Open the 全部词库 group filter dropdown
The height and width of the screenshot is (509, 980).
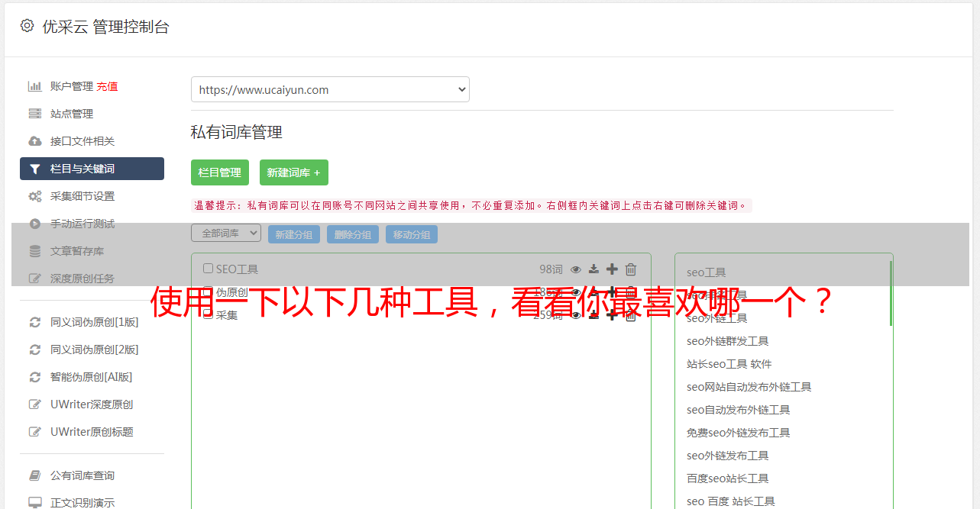click(226, 234)
